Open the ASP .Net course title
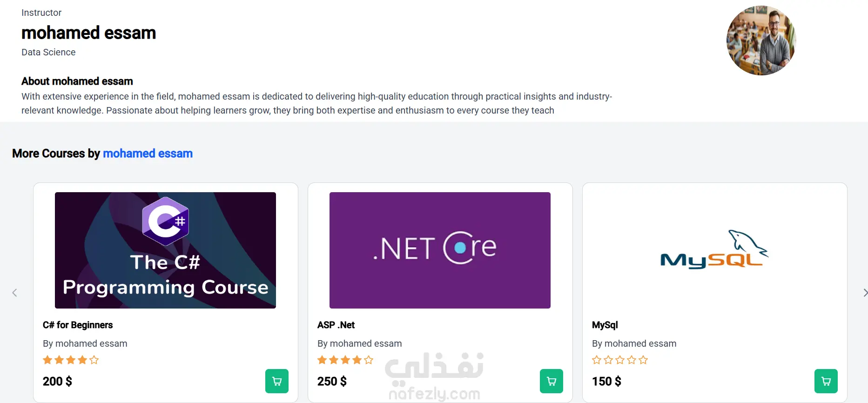 336,325
